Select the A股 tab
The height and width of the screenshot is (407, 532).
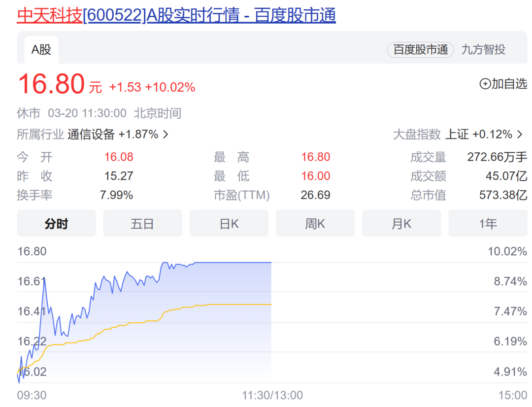pos(41,50)
